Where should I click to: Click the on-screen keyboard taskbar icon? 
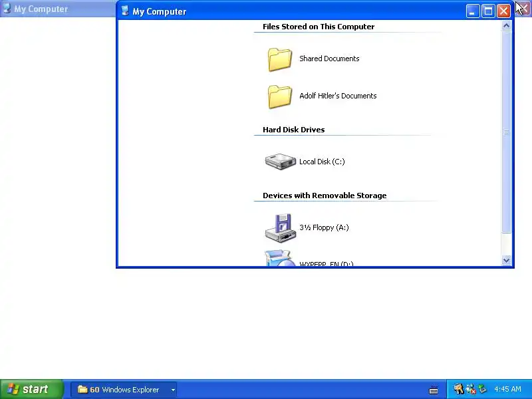(434, 390)
